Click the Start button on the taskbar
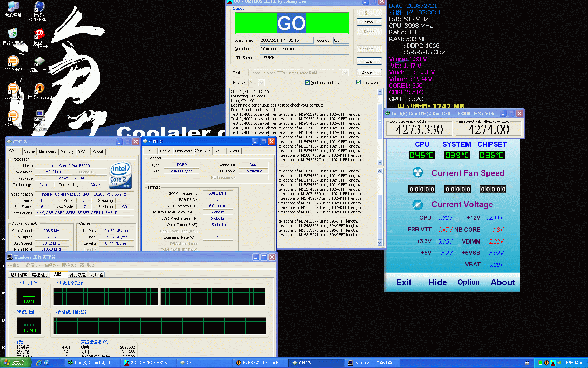The width and height of the screenshot is (588, 368). 15,363
